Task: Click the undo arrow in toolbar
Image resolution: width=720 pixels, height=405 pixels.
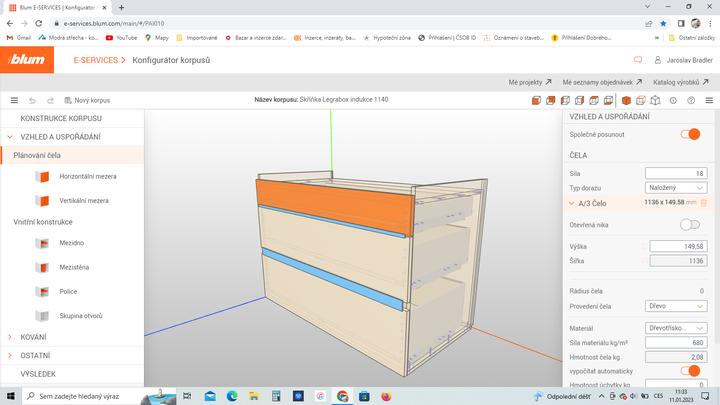Action: (33, 100)
